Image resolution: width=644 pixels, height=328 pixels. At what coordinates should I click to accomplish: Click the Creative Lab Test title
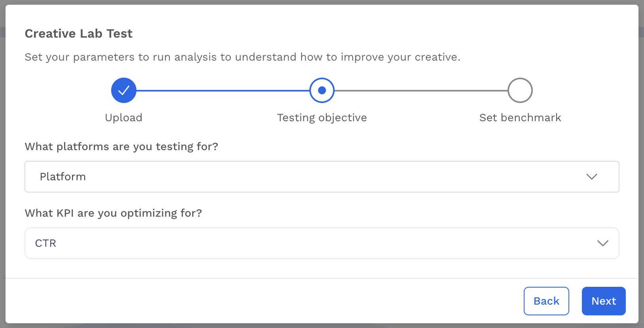click(x=79, y=34)
